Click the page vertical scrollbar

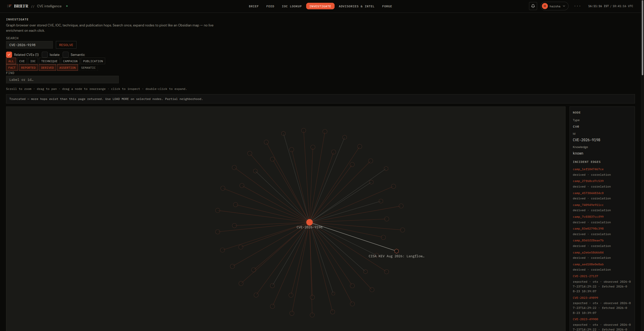[x=642, y=38]
